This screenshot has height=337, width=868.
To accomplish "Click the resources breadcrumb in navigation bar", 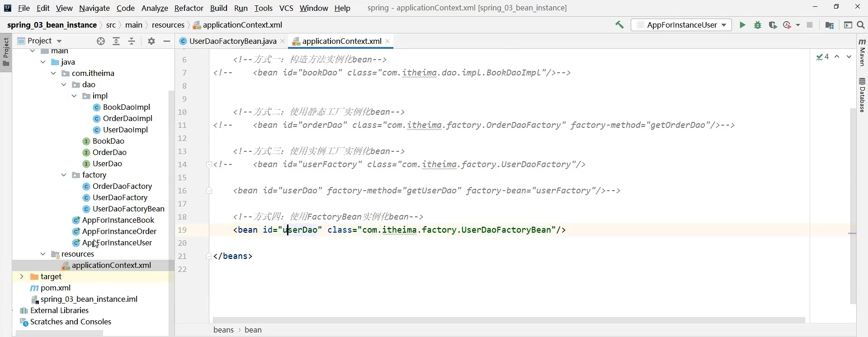I will click(168, 25).
